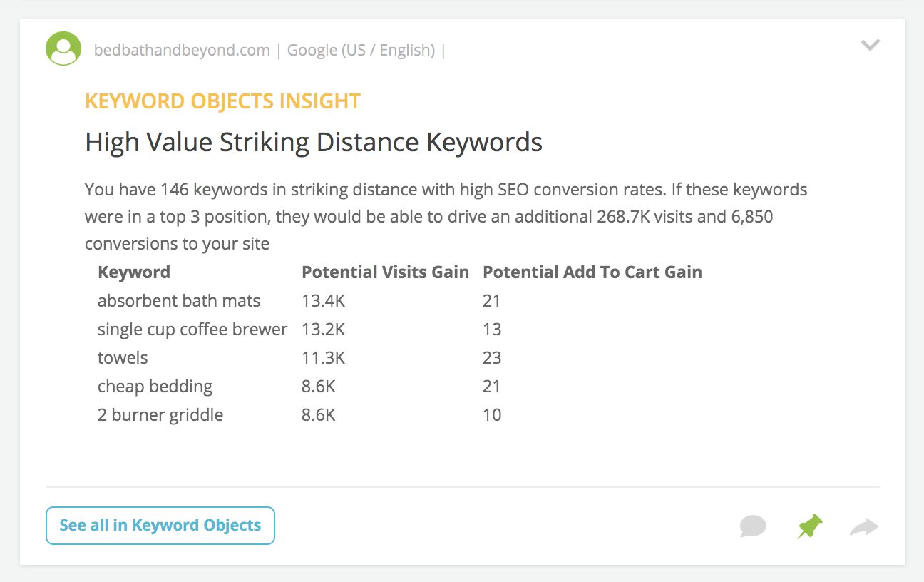924x582 pixels.
Task: Select Google (US / English) label
Action: (x=361, y=51)
